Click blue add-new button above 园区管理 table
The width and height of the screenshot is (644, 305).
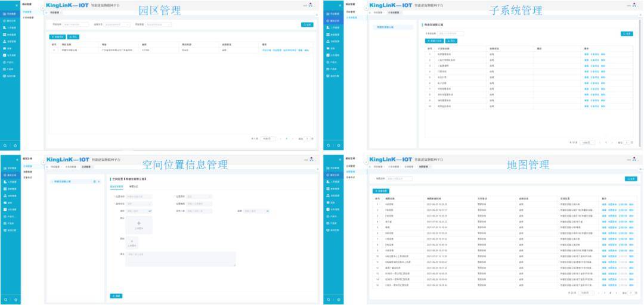point(57,37)
